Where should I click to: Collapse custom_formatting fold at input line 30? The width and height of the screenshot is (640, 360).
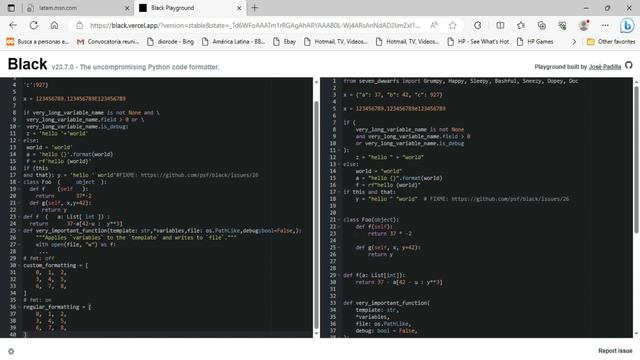point(19,265)
